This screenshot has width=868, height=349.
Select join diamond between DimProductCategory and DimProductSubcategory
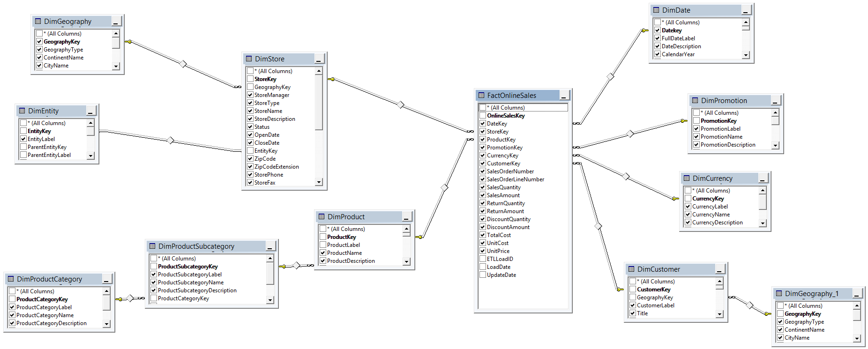[x=130, y=298]
